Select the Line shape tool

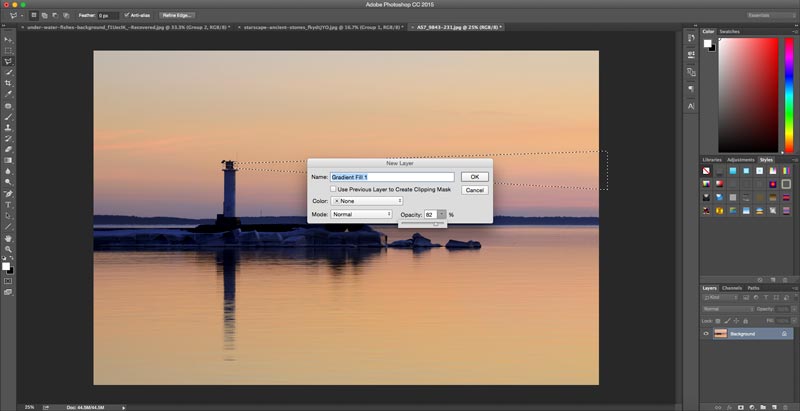[8, 226]
